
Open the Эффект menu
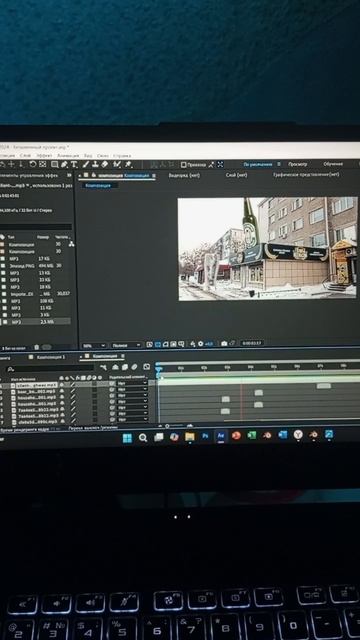tap(44, 156)
